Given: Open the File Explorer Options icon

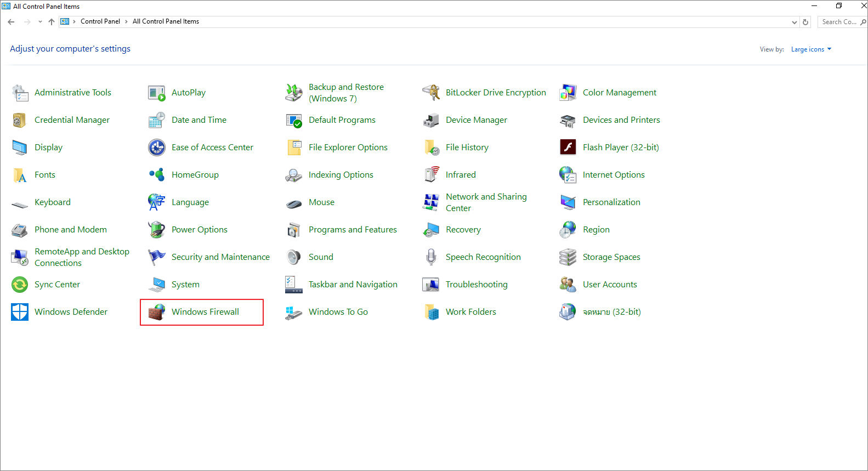Looking at the screenshot, I should 294,147.
